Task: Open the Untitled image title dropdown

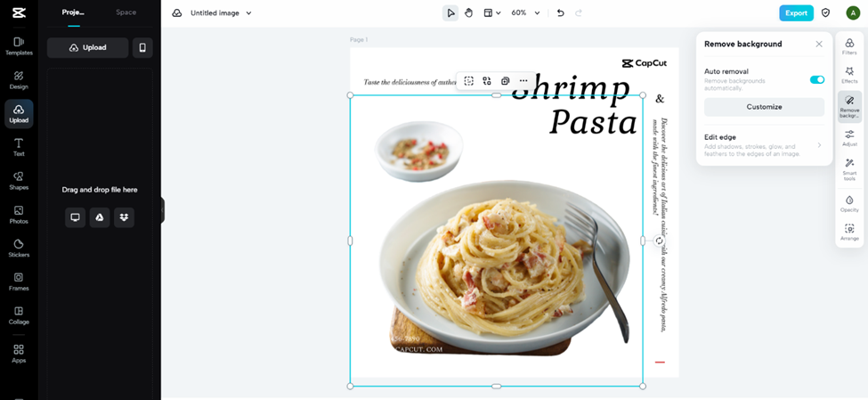Action: tap(221, 12)
